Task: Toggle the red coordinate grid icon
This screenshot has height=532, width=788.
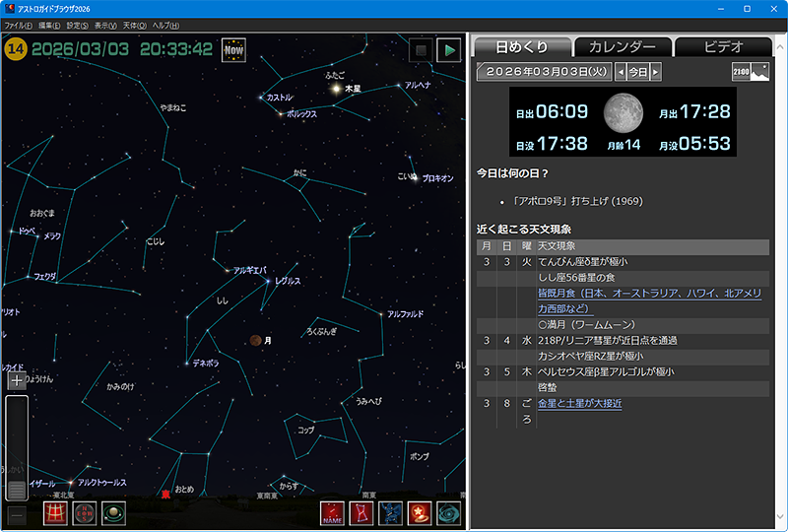Action: click(x=56, y=513)
